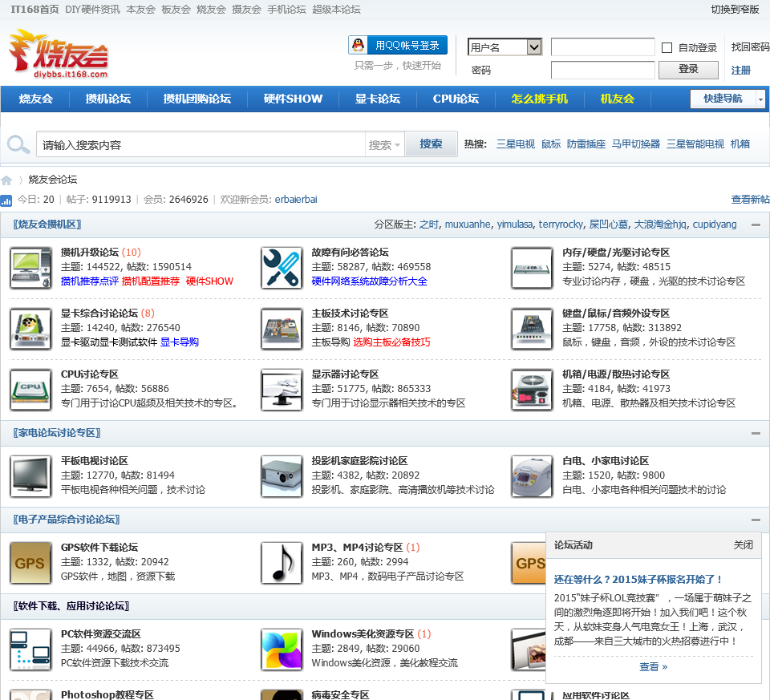Open 平板电视讨论区 TV icon
The width and height of the screenshot is (770, 700).
click(31, 476)
